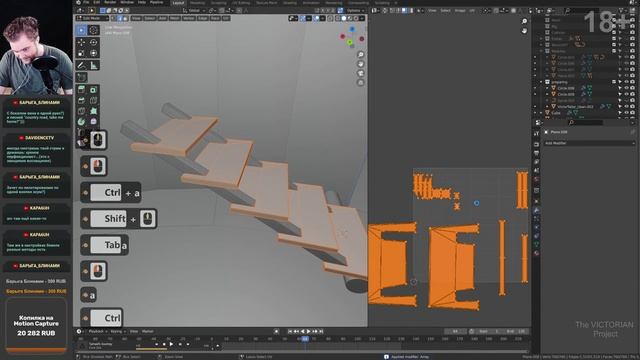Click the viewport zoom magnifier icon
This screenshot has width=640, height=360.
click(x=360, y=55)
